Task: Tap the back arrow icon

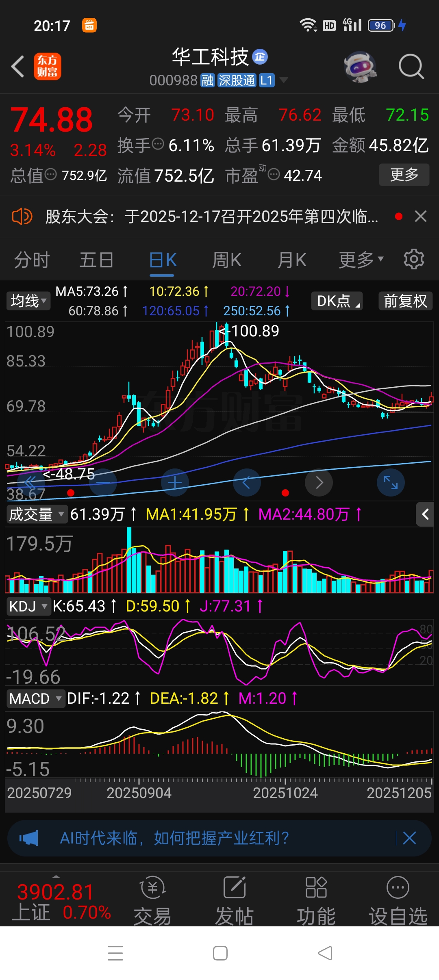Action: [17, 67]
